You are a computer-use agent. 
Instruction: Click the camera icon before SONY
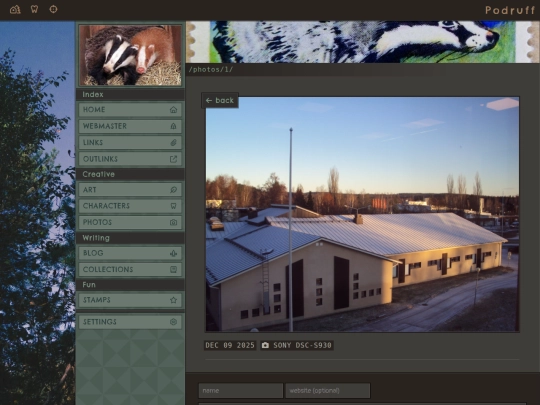265,345
